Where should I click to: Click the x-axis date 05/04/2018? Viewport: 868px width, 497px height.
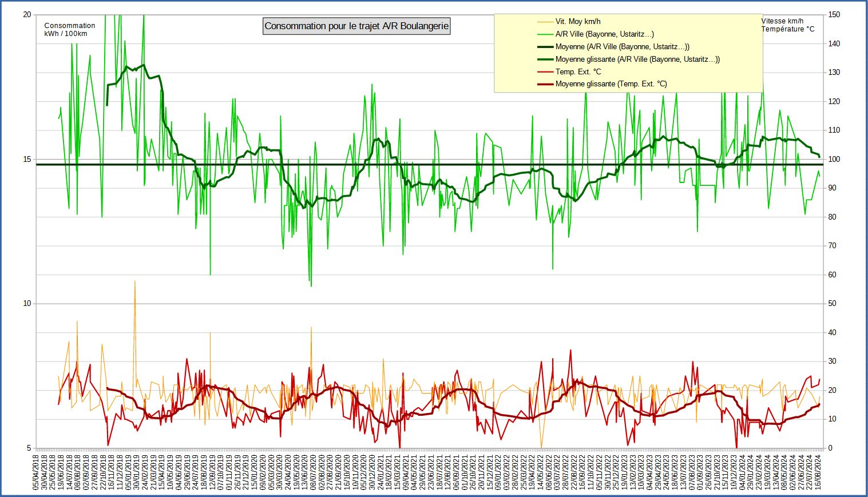(x=37, y=472)
